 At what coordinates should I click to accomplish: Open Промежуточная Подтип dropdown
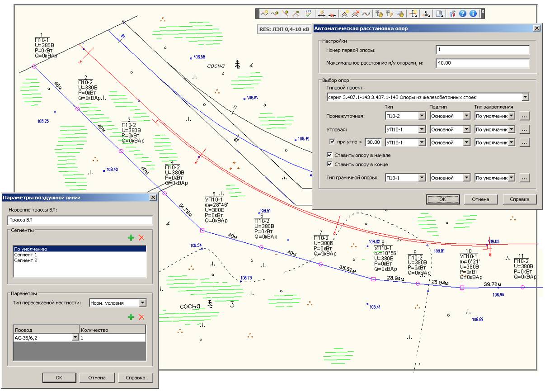pos(466,116)
